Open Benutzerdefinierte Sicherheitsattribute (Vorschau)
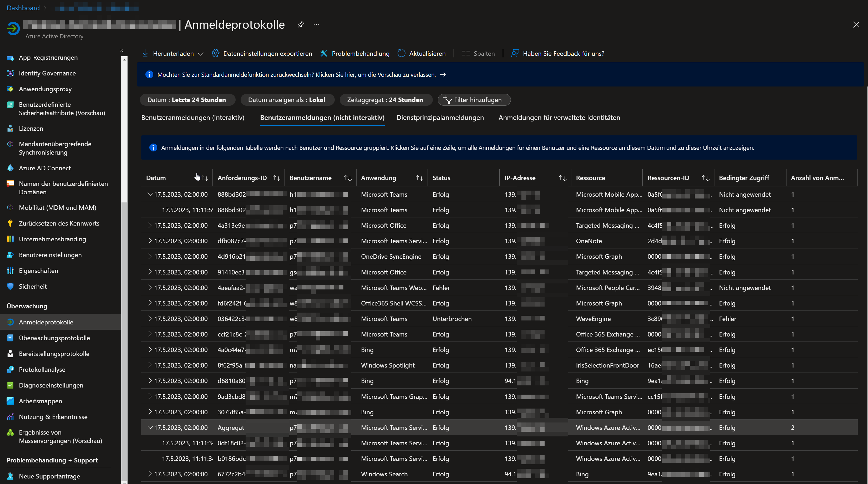868x484 pixels. coord(62,109)
